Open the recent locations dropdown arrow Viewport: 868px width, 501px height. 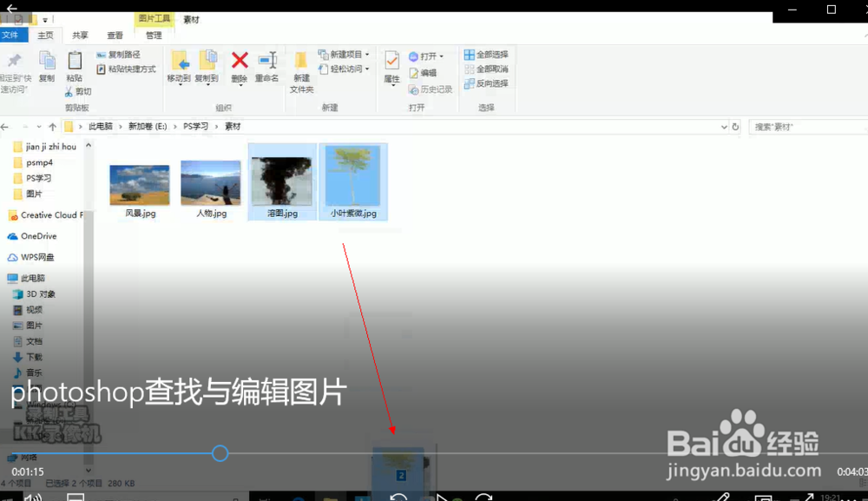tap(39, 127)
